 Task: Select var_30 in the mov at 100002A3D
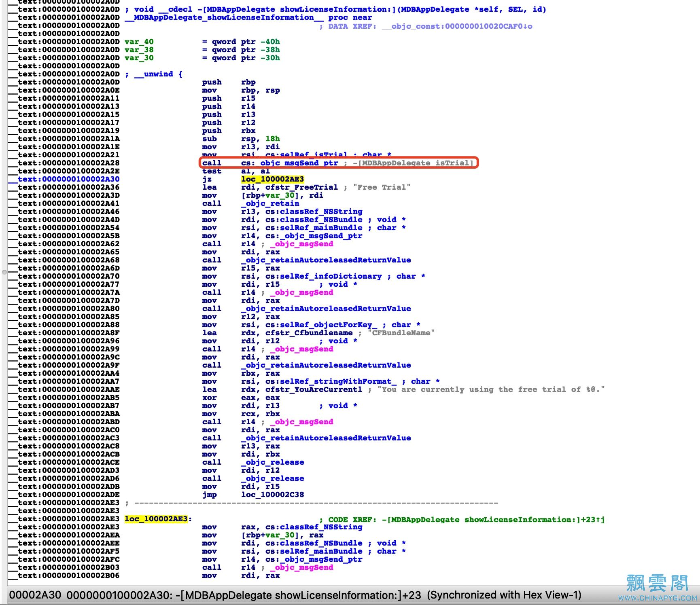click(280, 195)
